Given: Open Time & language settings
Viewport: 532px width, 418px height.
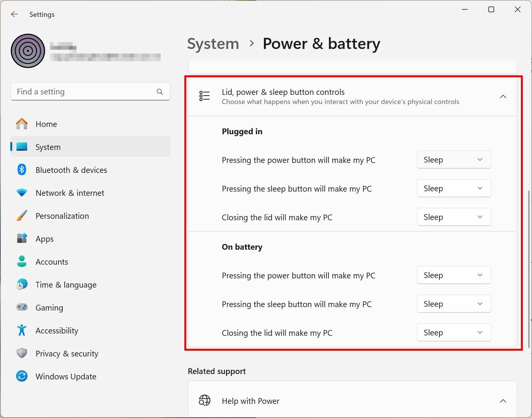Looking at the screenshot, I should coord(66,285).
